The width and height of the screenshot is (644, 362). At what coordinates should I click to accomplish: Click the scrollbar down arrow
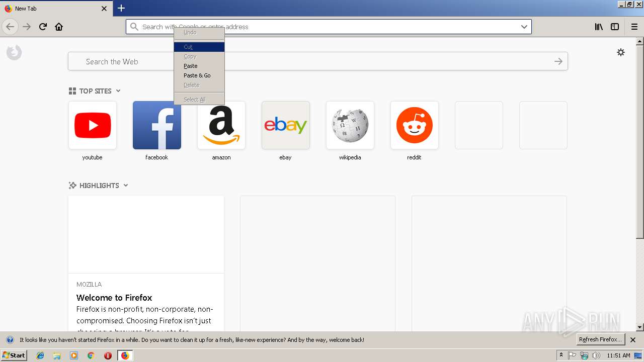tap(639, 327)
